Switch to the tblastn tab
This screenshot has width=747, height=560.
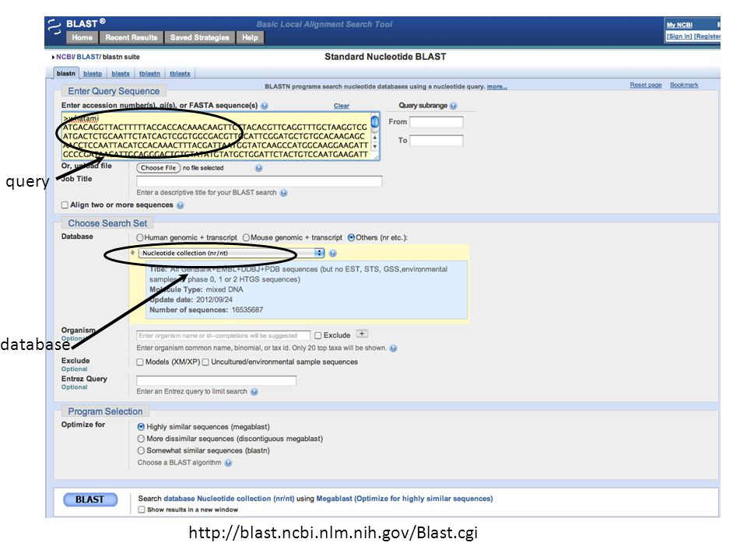coord(149,74)
